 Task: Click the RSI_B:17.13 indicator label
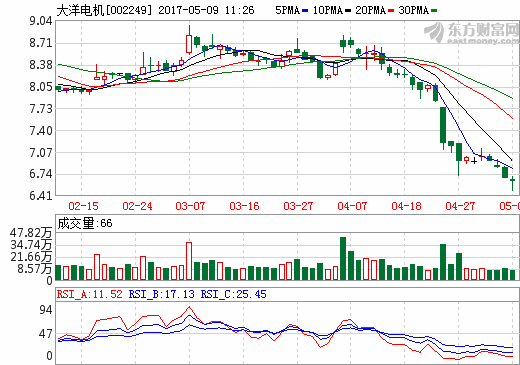tap(162, 294)
